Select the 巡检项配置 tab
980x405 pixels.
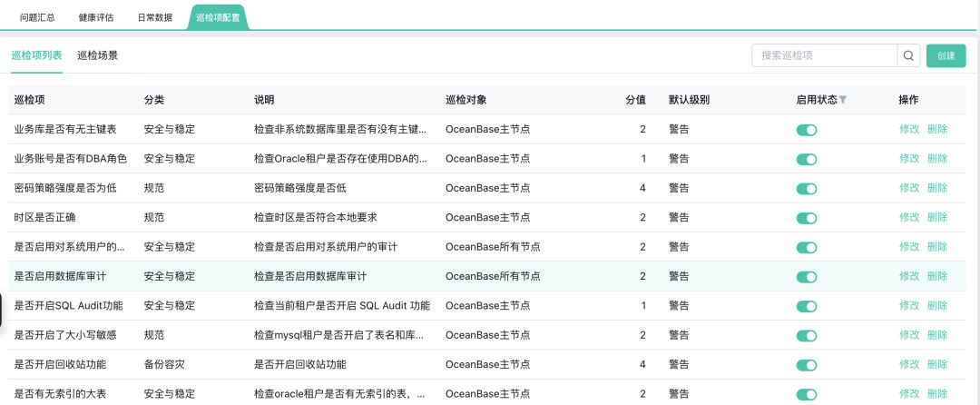click(218, 17)
